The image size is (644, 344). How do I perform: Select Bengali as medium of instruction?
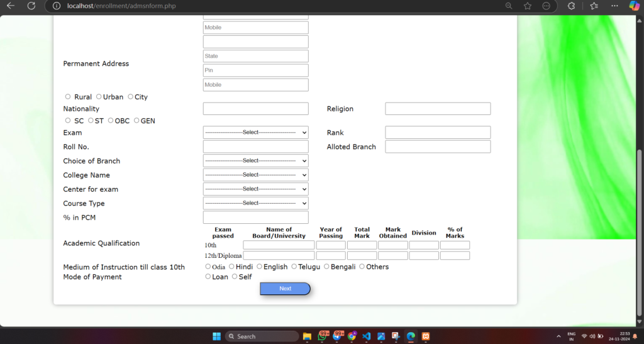(x=326, y=267)
